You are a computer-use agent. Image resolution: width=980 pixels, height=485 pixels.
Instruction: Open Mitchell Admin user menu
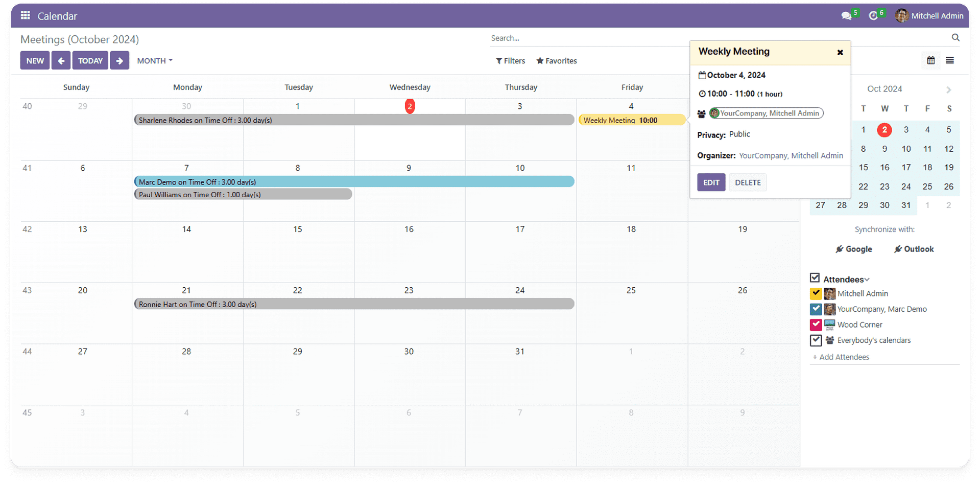pos(929,16)
